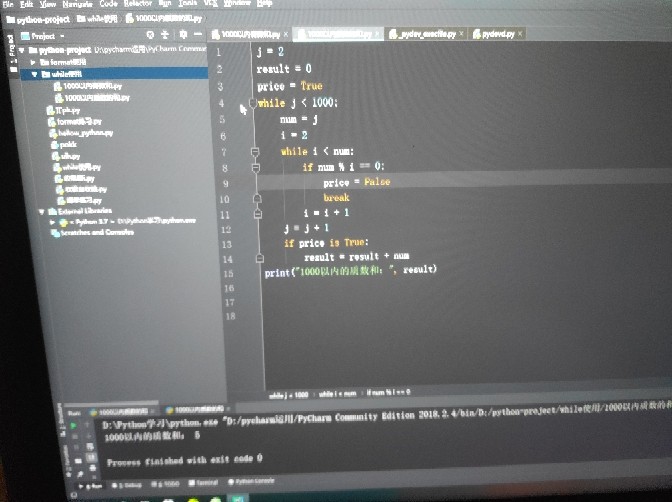Open the View menu
Viewport: 672px width, 502px height.
point(48,4)
